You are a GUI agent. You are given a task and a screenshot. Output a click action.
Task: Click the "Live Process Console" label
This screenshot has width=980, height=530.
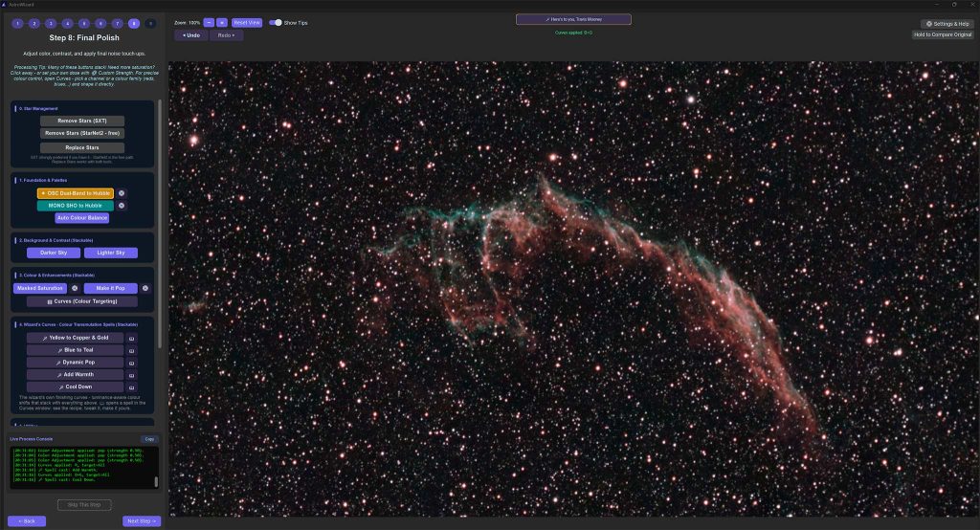32,439
